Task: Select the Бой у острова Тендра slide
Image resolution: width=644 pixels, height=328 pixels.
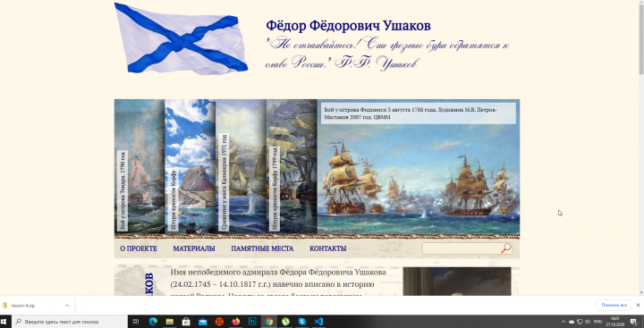Action: [140, 166]
